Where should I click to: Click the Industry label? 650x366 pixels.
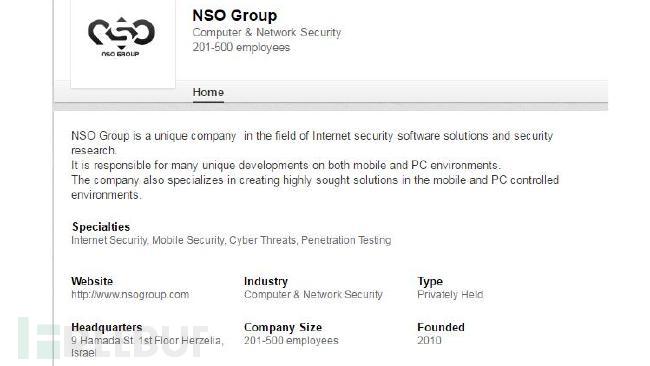tap(266, 281)
